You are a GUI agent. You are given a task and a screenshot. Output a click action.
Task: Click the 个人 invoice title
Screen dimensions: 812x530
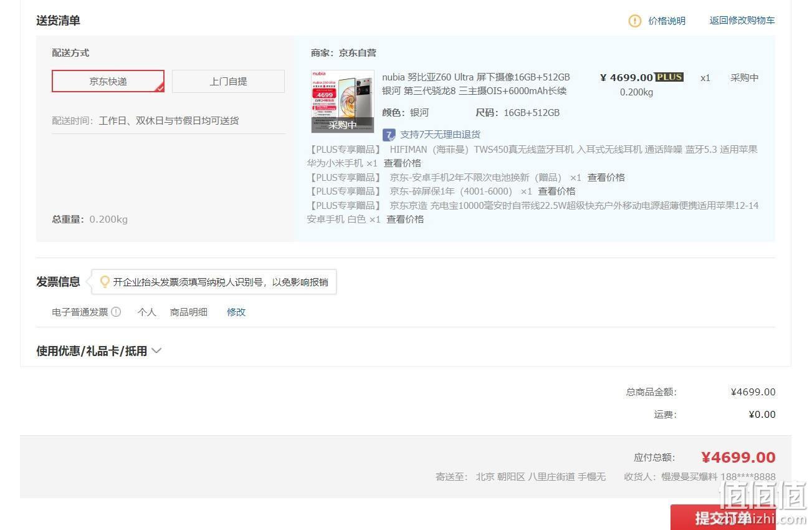[146, 312]
